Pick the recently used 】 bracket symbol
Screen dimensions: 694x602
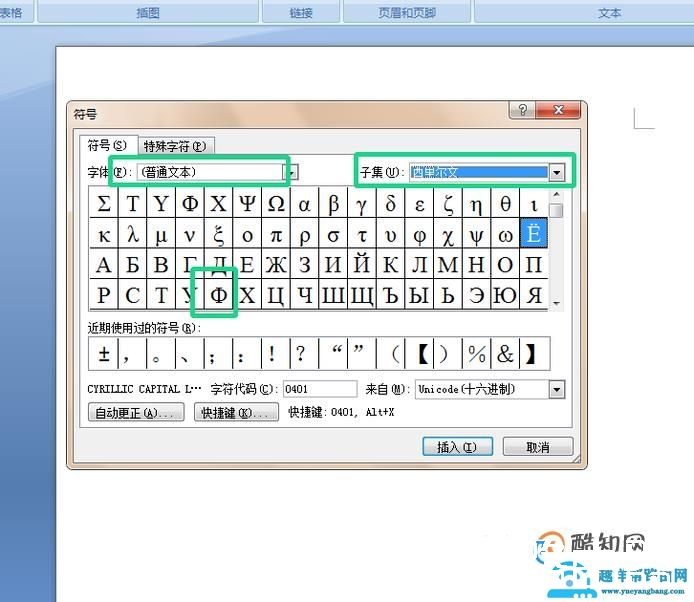point(535,354)
